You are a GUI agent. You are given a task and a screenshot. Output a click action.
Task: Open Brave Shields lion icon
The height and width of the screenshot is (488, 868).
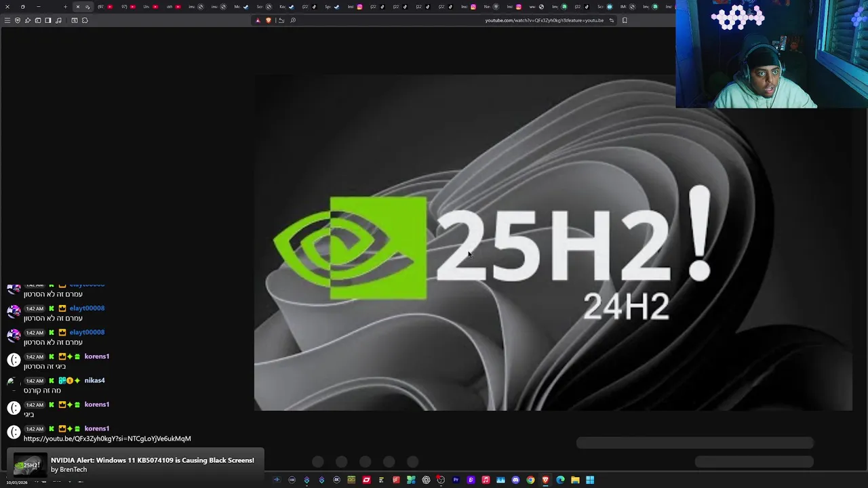coord(269,20)
